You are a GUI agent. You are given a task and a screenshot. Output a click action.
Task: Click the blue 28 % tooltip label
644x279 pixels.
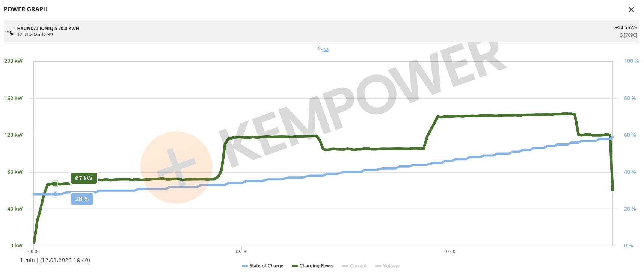coord(82,199)
